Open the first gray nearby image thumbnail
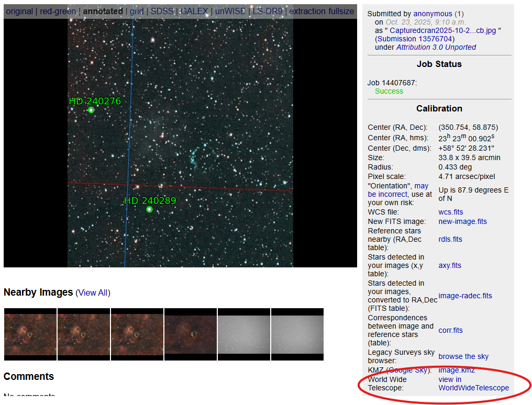 (244, 334)
